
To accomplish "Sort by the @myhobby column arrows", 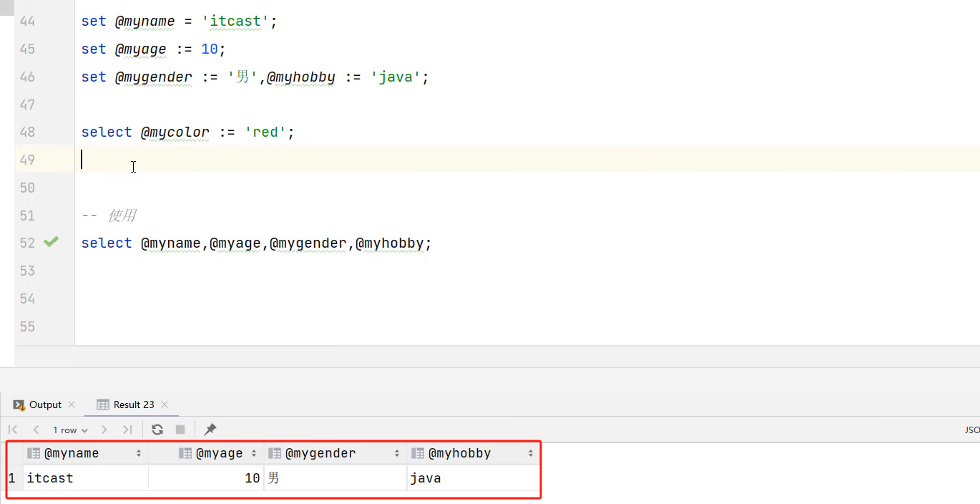I will [x=531, y=453].
